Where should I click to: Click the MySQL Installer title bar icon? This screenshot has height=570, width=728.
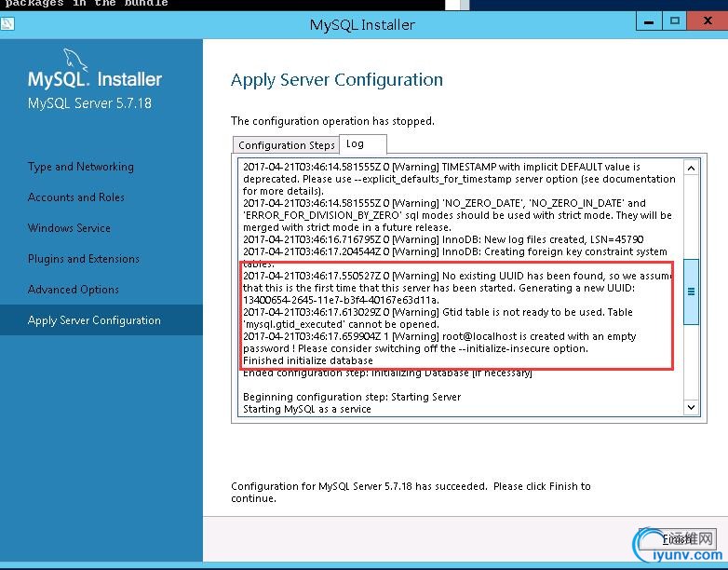pos(7,23)
